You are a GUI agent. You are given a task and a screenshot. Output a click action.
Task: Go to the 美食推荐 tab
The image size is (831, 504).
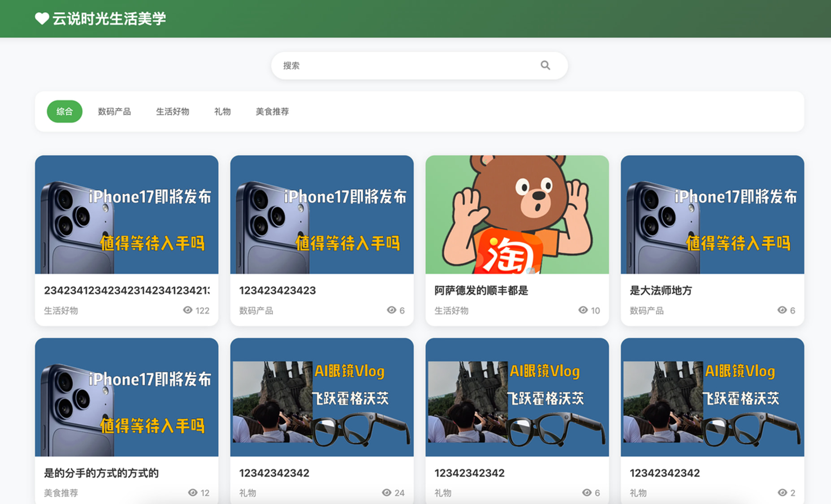(272, 112)
